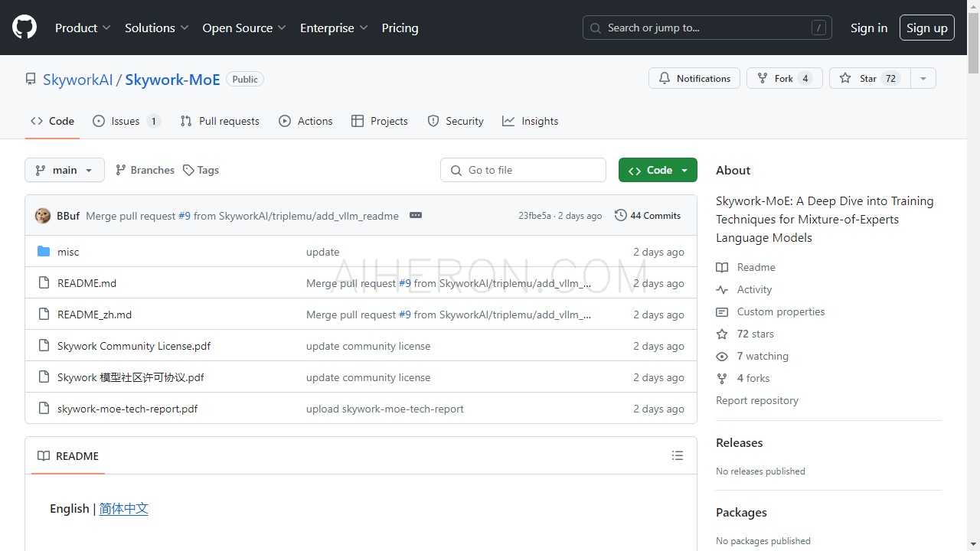Open the Projects tab

click(x=380, y=121)
